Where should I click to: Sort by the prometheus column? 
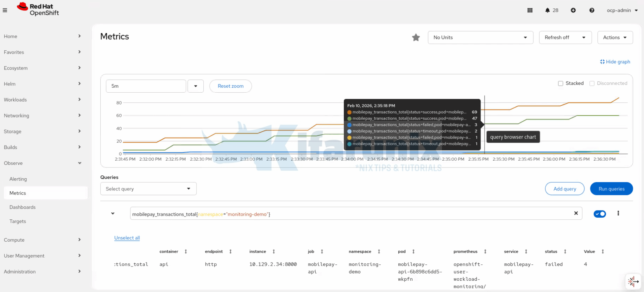click(485, 251)
